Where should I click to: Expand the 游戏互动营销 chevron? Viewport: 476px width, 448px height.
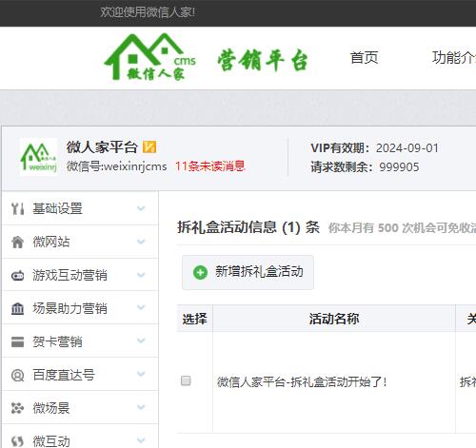pos(141,275)
